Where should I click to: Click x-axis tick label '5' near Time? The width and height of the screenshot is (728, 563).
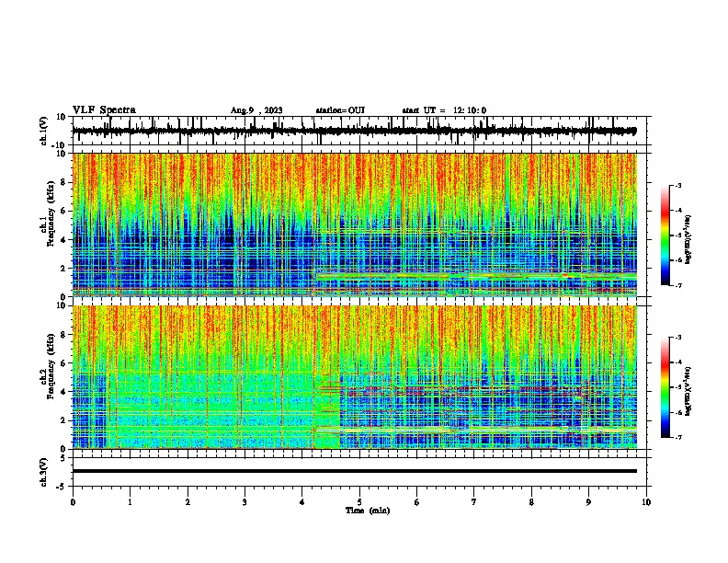point(359,502)
